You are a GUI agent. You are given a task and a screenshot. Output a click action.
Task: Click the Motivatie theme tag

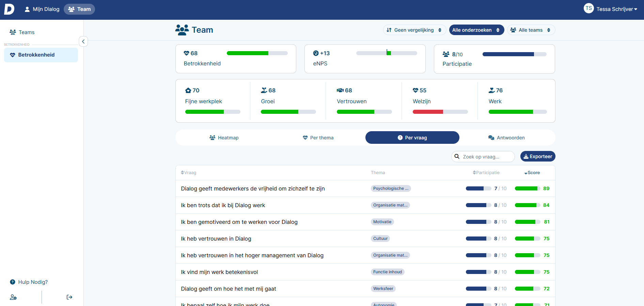click(x=382, y=222)
